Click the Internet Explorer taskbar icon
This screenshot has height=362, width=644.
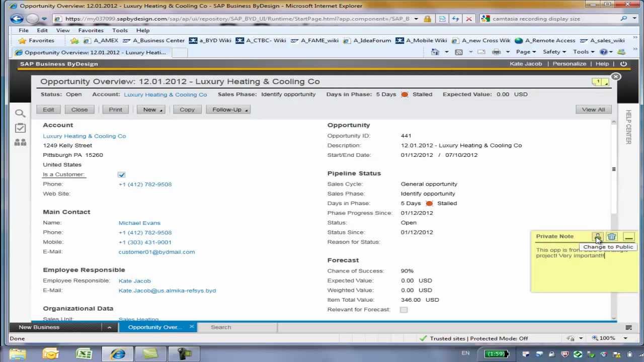[118, 354]
